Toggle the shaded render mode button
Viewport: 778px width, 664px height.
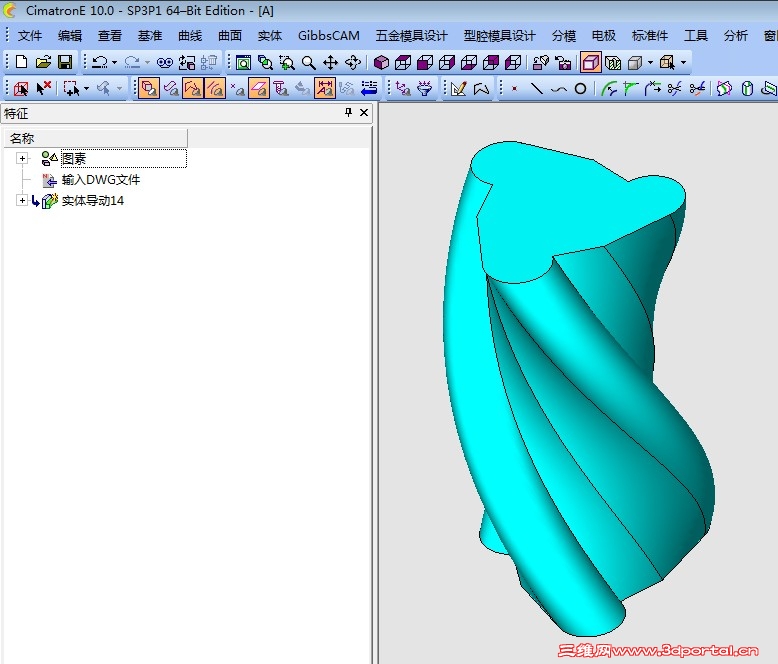point(590,63)
